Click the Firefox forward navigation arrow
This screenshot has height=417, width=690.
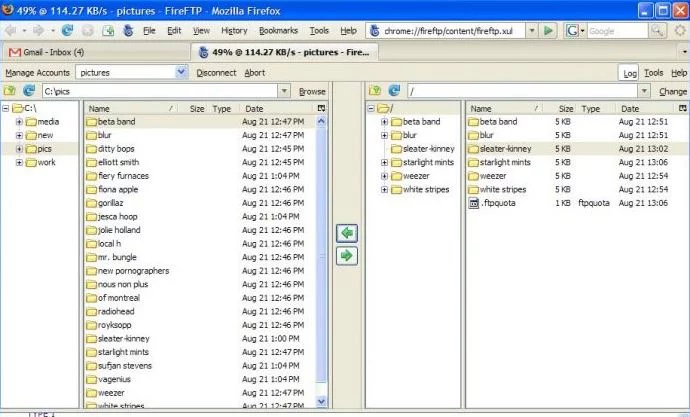39,30
